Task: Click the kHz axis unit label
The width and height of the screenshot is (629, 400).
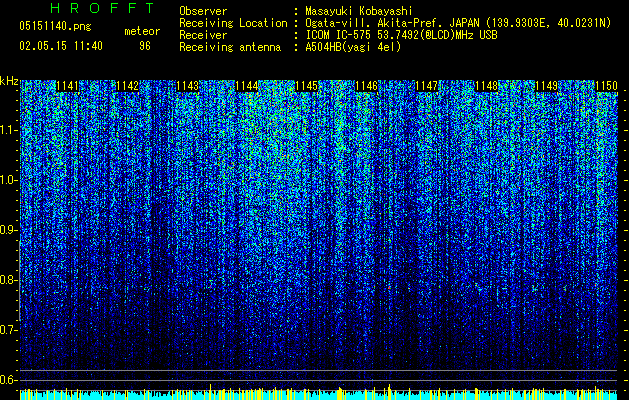Action: point(9,81)
